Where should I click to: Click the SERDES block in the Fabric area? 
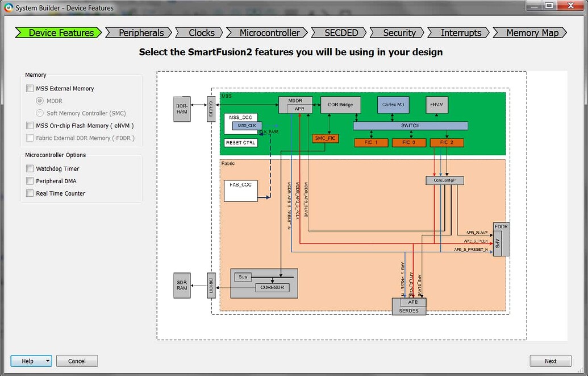click(x=409, y=310)
